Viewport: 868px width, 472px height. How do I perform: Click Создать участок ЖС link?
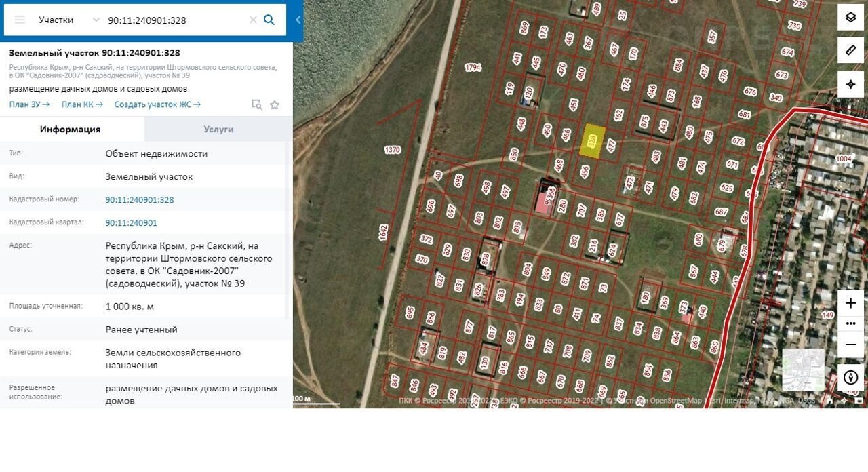click(x=157, y=104)
